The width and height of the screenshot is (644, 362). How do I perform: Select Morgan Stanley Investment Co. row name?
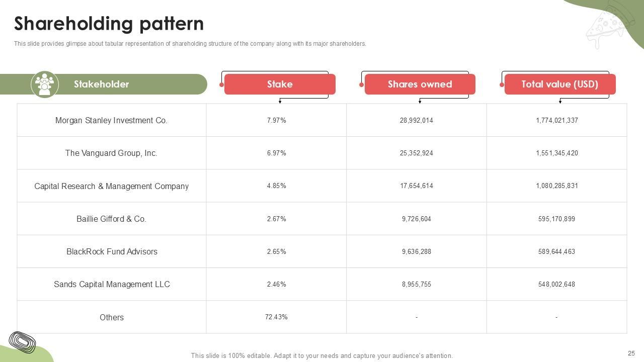coord(111,121)
